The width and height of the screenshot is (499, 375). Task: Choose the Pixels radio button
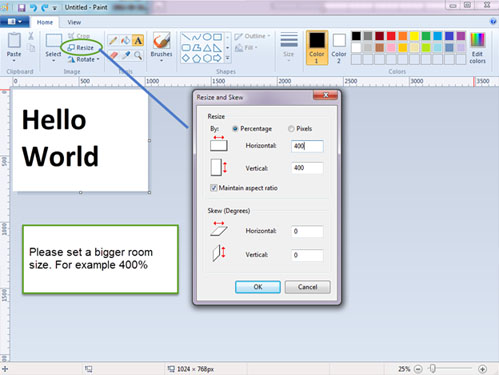(x=291, y=129)
